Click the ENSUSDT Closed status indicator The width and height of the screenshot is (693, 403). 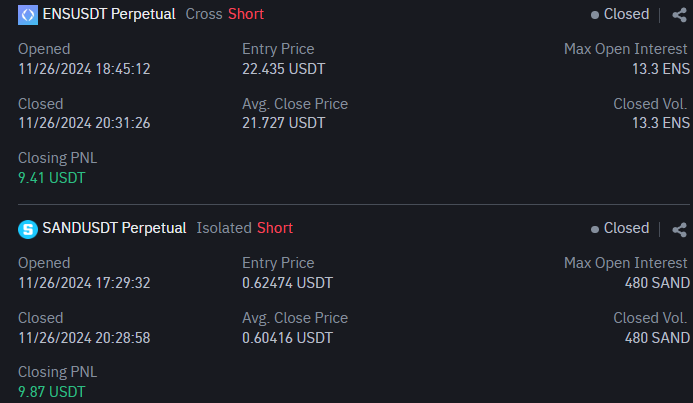pos(620,14)
